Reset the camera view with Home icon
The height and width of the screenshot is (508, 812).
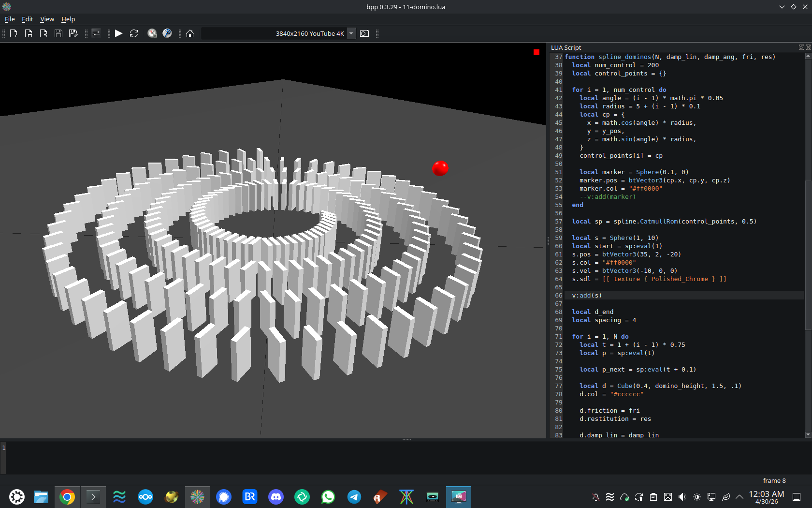tap(190, 33)
